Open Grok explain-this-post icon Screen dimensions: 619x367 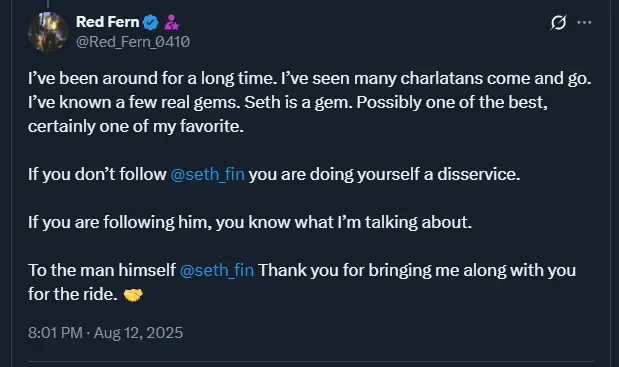coord(558,22)
